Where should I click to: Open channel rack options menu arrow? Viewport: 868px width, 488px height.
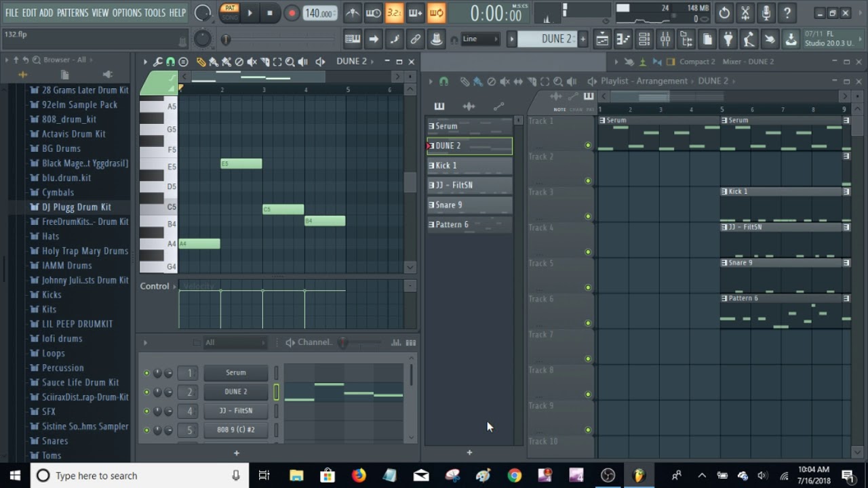click(144, 343)
